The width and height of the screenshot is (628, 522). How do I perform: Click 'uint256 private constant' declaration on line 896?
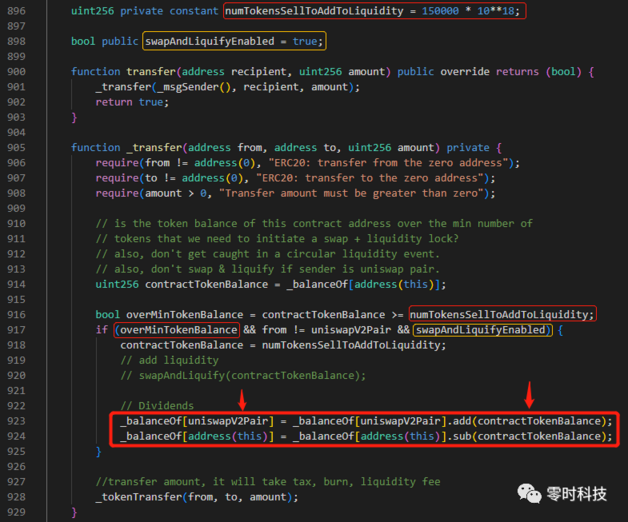tap(145, 11)
